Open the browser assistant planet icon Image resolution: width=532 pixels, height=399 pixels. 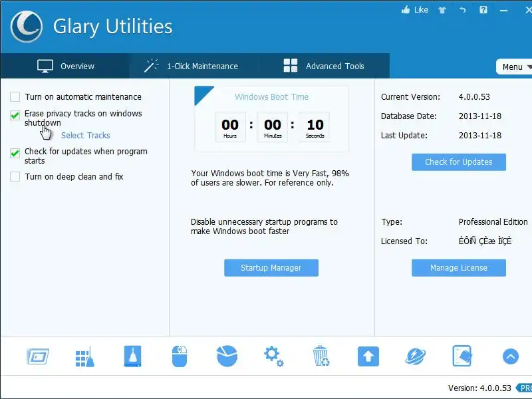pos(416,356)
